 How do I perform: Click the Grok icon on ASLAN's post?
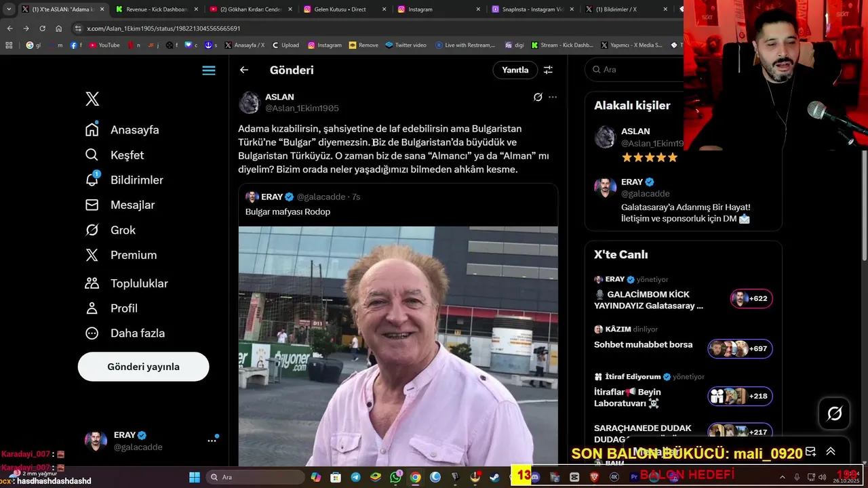coord(538,97)
